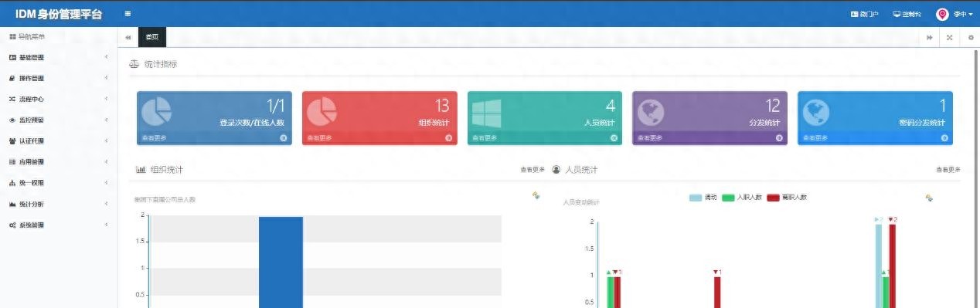Expand 应用管理 with its chevron arrow
The width and height of the screenshot is (980, 308).
(x=106, y=162)
